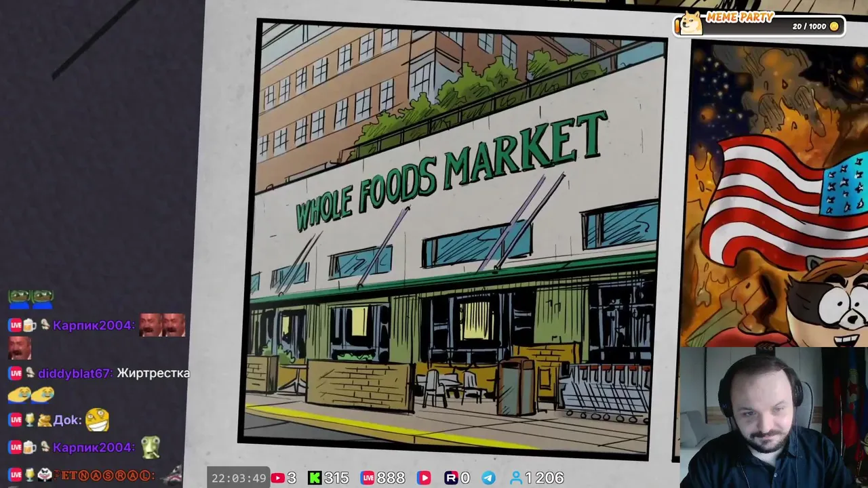Click the Doge icon on Meme Party widget
Image resolution: width=868 pixels, height=488 pixels.
point(690,23)
